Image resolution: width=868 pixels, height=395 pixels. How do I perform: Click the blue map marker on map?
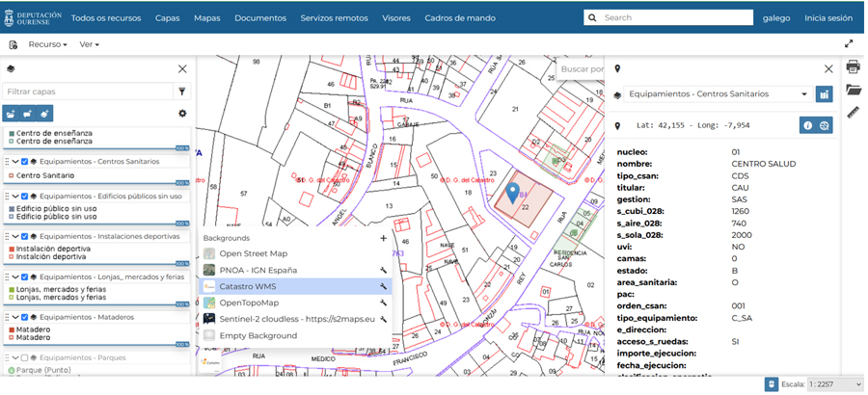point(513,193)
